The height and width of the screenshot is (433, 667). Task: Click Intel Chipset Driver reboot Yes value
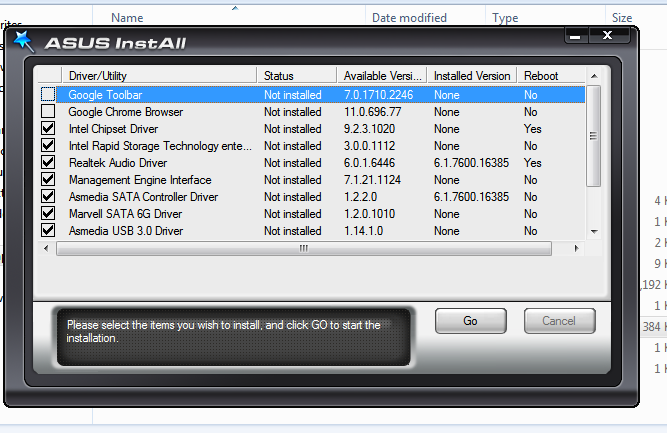pos(533,129)
